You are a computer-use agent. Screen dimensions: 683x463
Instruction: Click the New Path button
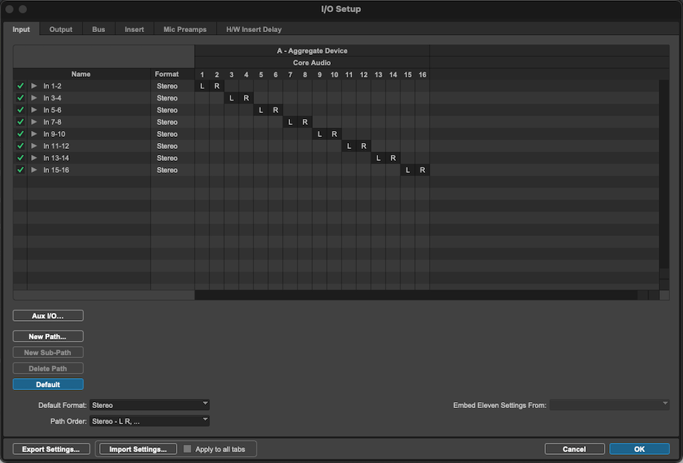(48, 337)
